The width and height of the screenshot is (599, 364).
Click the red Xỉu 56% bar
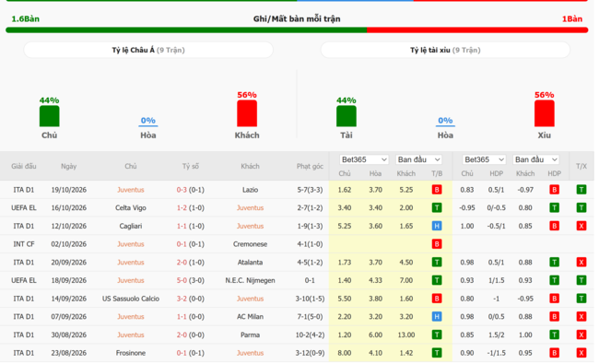coord(545,113)
